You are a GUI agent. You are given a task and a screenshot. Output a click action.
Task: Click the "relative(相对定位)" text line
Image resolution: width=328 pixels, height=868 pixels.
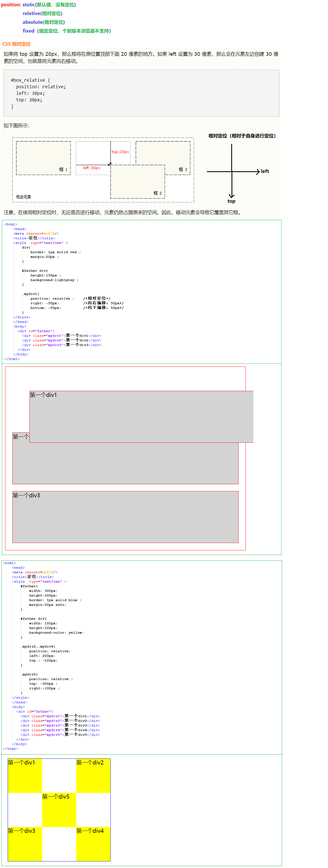pyautogui.click(x=42, y=13)
